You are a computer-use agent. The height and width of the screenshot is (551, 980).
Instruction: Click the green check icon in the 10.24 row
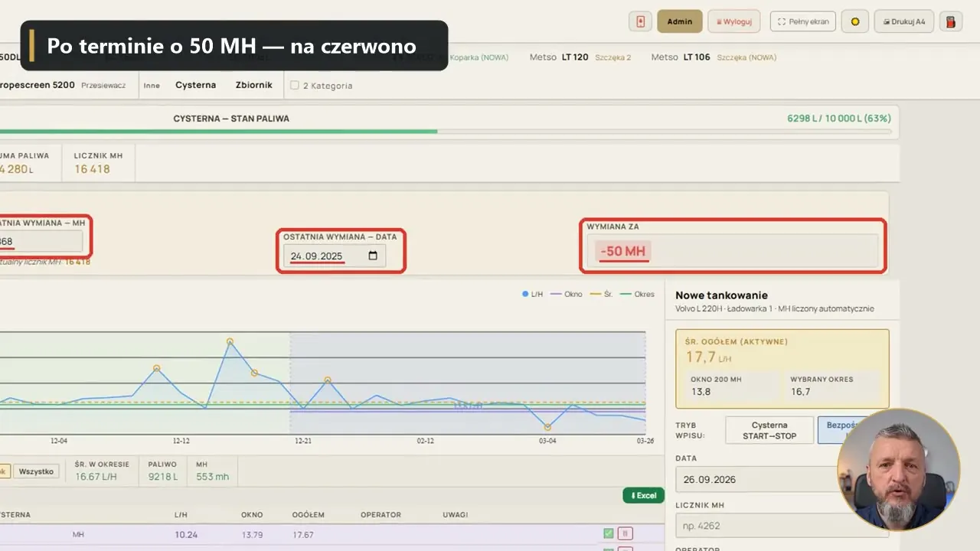[x=608, y=533]
